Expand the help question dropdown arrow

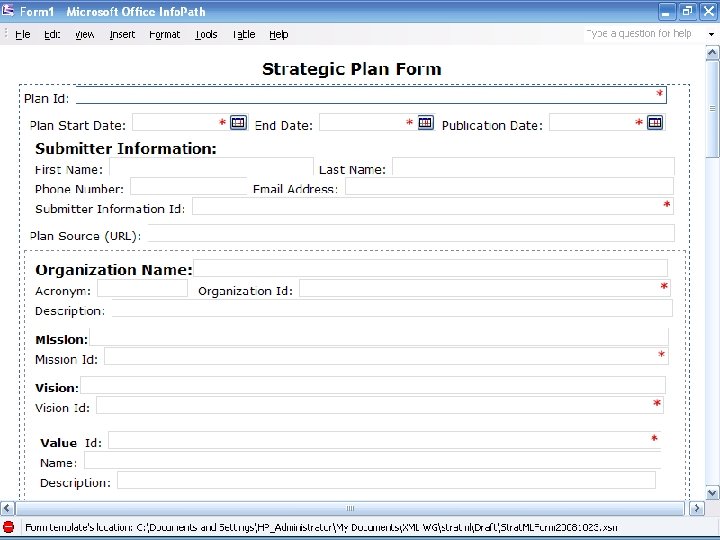click(711, 34)
